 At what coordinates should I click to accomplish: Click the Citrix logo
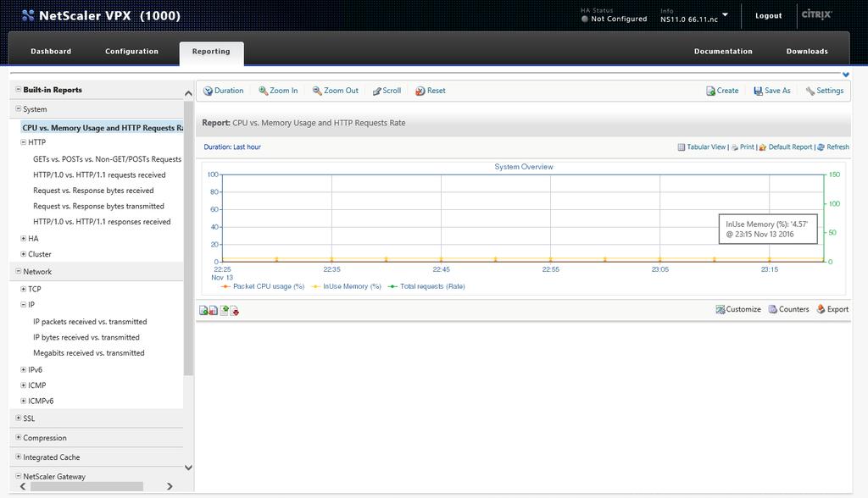click(x=816, y=14)
